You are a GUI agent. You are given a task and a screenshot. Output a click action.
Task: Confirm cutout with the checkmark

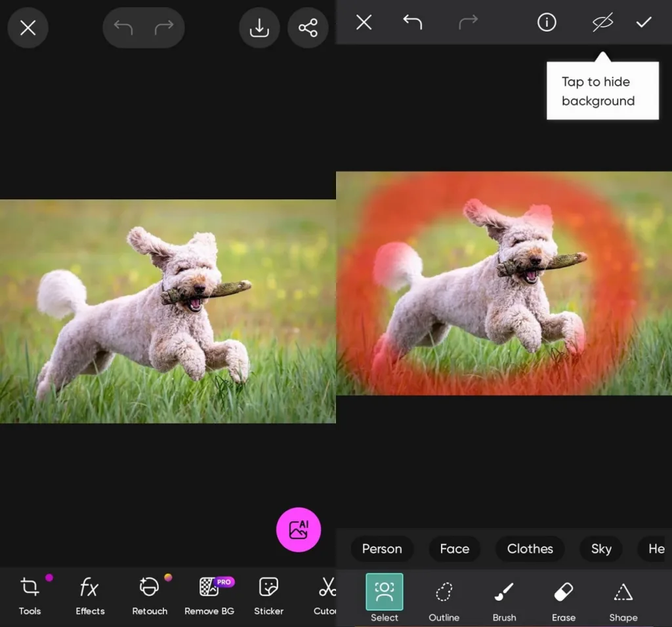coord(644,22)
